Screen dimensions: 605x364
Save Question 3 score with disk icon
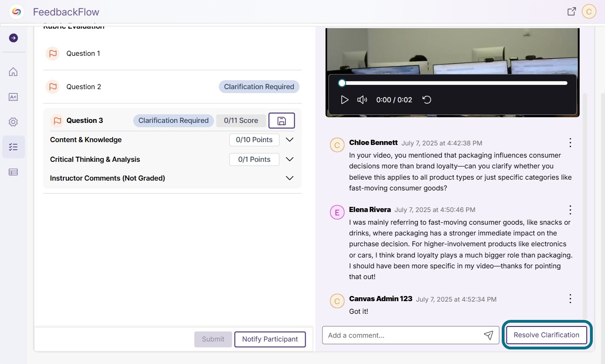(282, 121)
